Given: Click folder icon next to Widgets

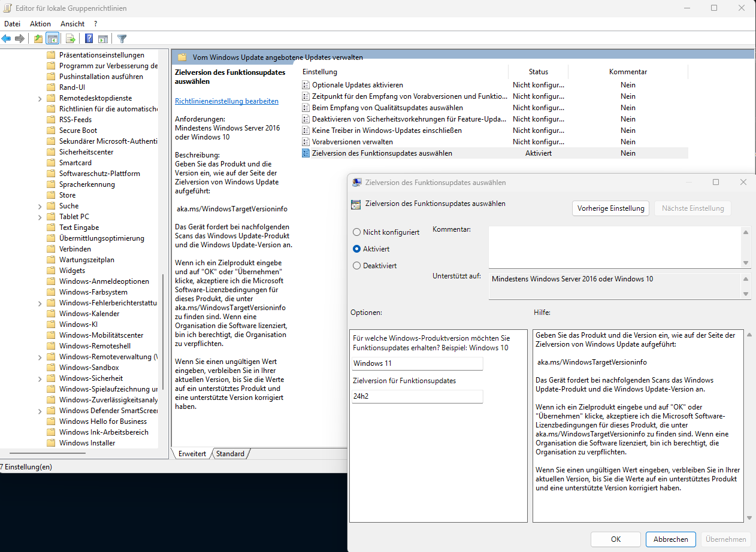Looking at the screenshot, I should click(x=51, y=271).
